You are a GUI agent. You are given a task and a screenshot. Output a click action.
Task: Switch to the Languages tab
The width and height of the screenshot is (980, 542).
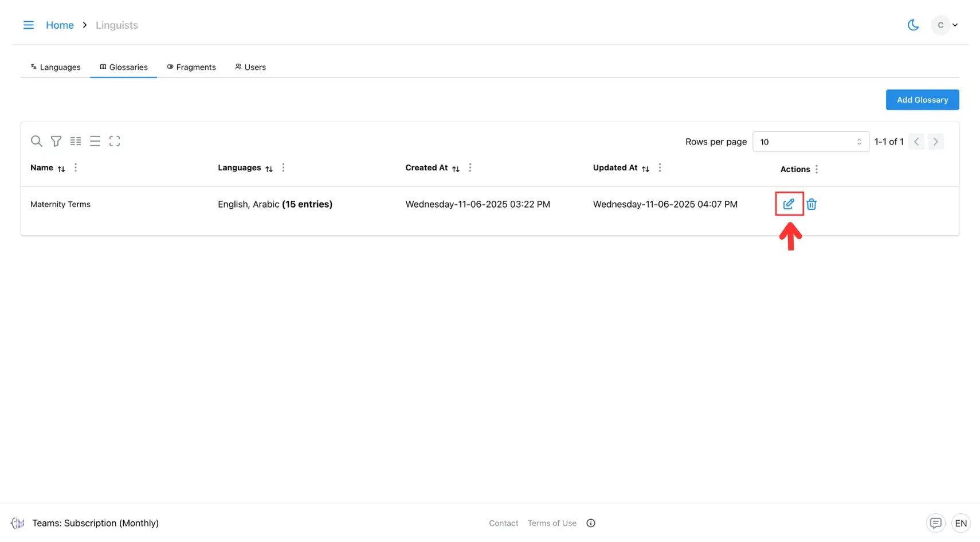coord(56,67)
